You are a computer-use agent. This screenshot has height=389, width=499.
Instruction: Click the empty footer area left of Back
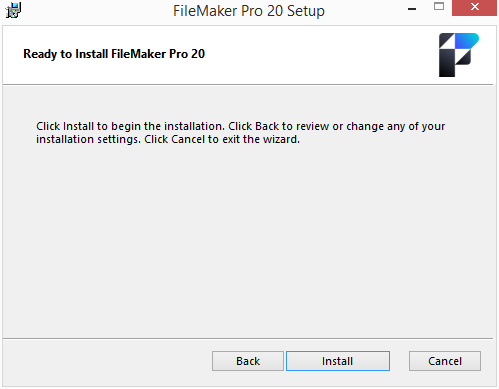tap(107, 362)
